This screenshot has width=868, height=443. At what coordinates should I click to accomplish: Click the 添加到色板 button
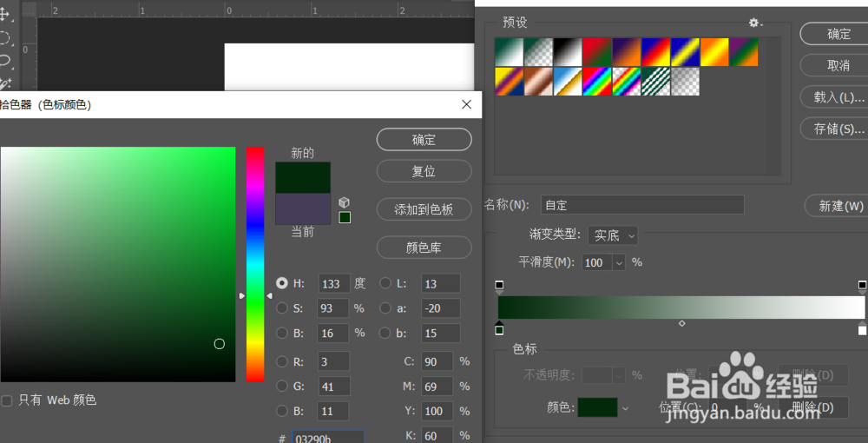[424, 209]
